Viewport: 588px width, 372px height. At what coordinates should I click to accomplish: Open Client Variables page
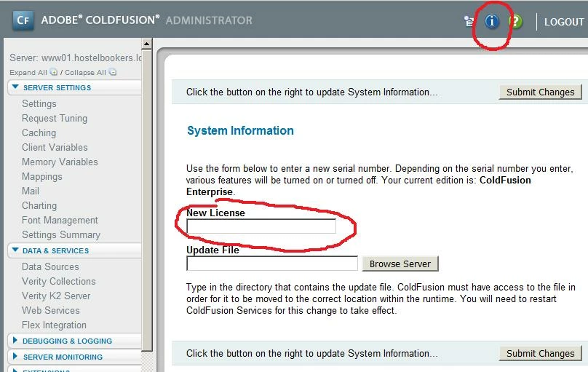tap(55, 147)
